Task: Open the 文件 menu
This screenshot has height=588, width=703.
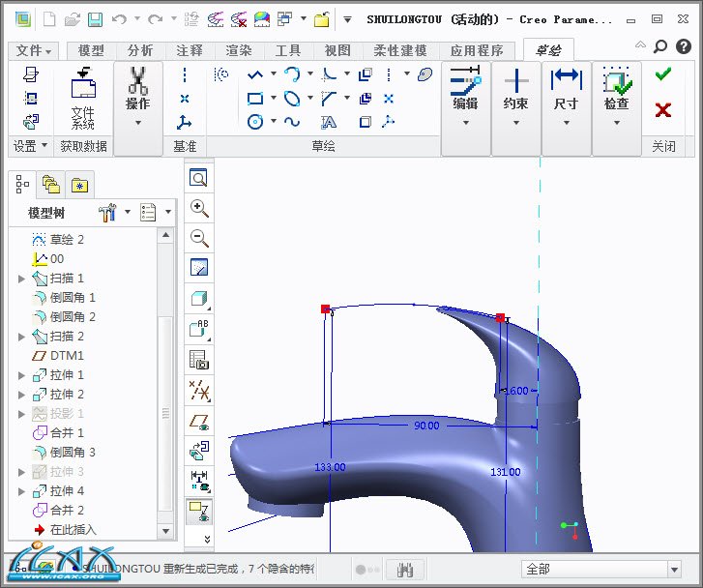Action: click(x=35, y=50)
